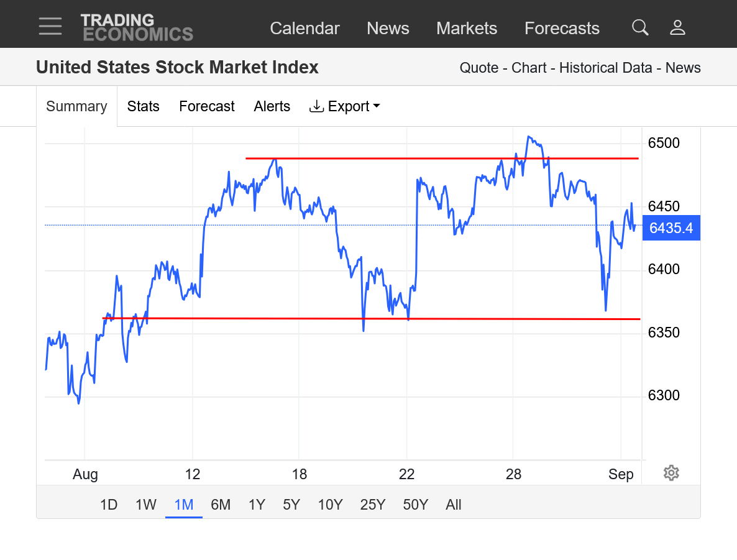Set chart range to 6M
Image resolution: width=737 pixels, height=560 pixels.
click(x=221, y=505)
